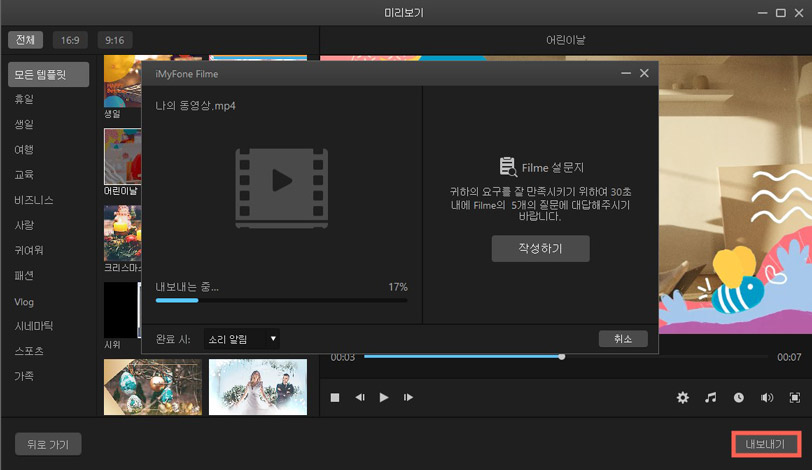Click the volume speaker icon
Screen dimensions: 812x470
(x=767, y=398)
